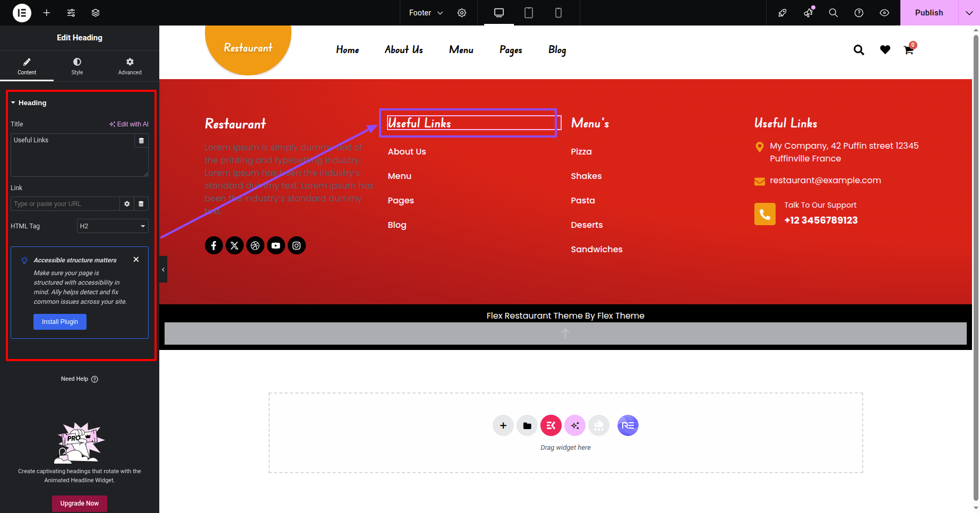Open the Structure layers icon
This screenshot has width=980, height=513.
coord(96,13)
